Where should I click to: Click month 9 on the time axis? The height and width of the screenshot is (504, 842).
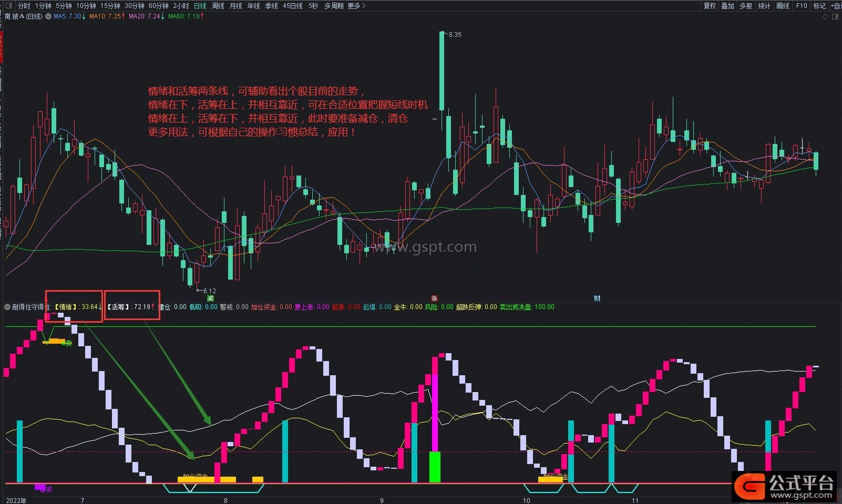(x=382, y=500)
